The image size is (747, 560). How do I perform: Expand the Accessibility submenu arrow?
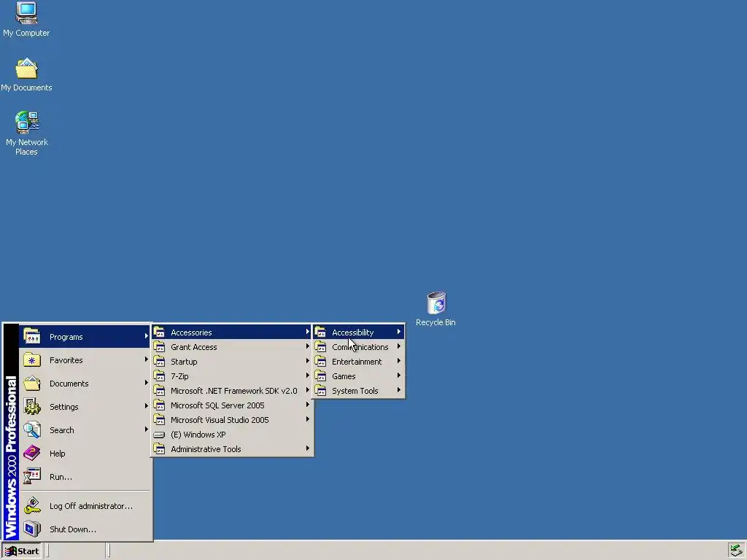pos(399,332)
